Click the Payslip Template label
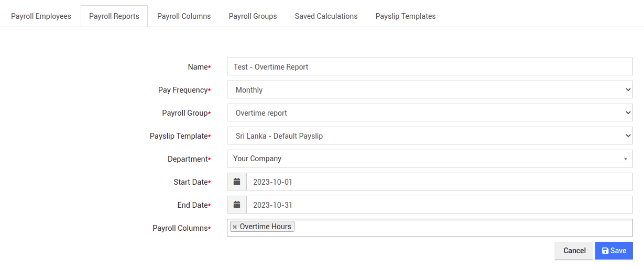Viewport: 644px width, 270px height. coord(180,136)
